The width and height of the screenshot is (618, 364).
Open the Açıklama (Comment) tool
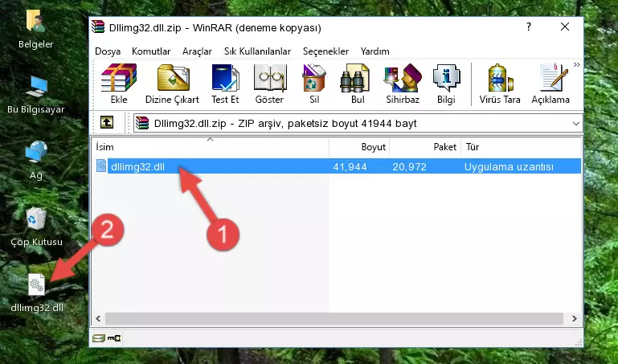point(550,84)
